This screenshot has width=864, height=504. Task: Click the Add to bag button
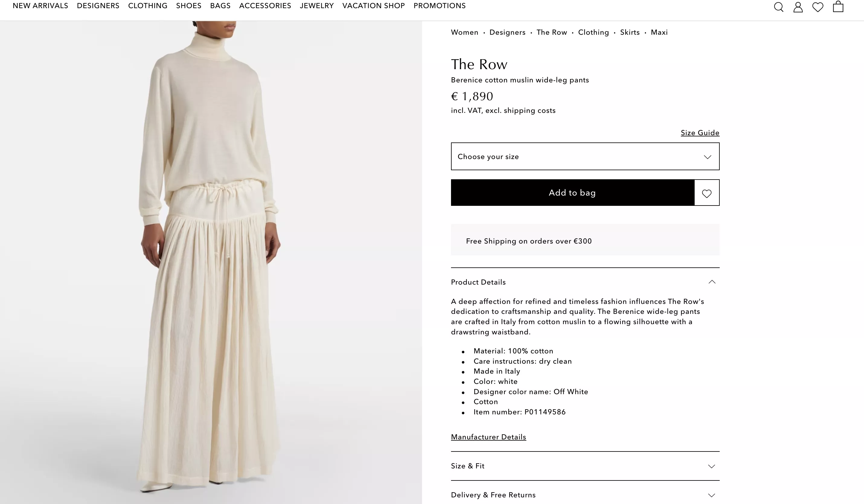point(573,193)
